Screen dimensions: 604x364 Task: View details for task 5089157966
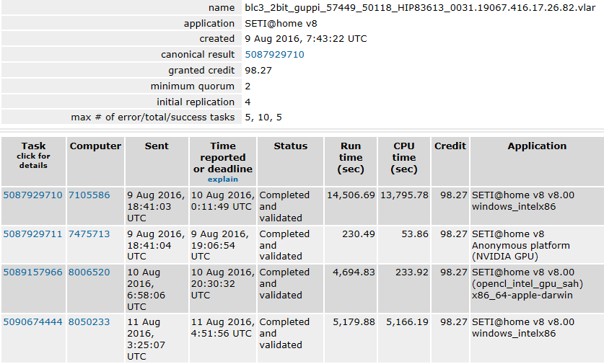(x=32, y=272)
